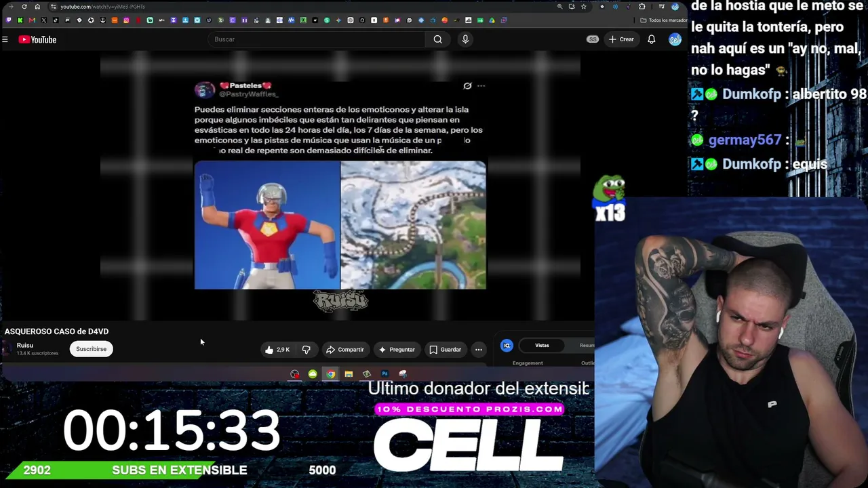Open the Crear menu
This screenshot has width=868, height=488.
620,39
